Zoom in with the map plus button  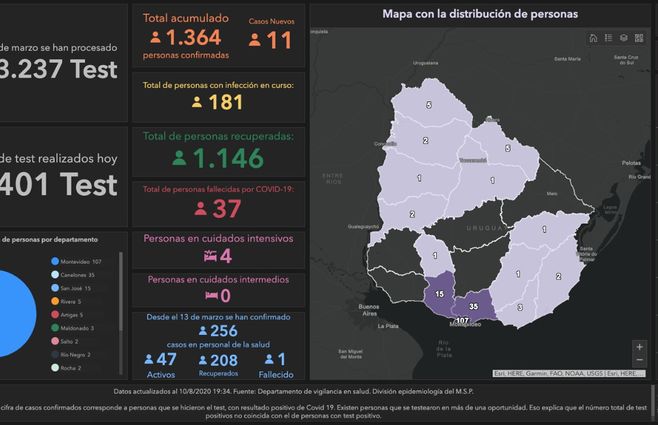tap(639, 347)
